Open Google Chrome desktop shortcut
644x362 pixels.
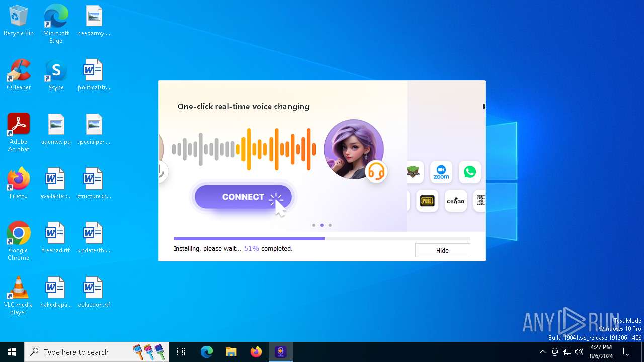19,241
